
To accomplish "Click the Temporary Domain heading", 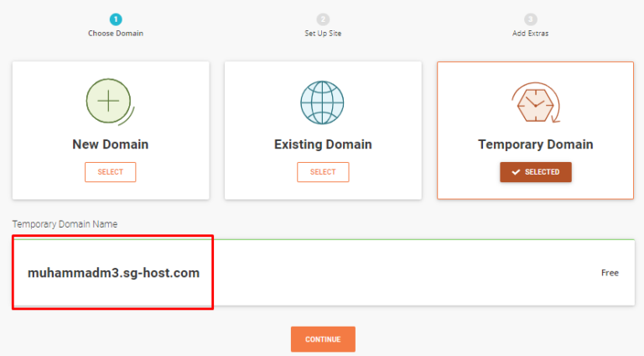I will pyautogui.click(x=536, y=144).
